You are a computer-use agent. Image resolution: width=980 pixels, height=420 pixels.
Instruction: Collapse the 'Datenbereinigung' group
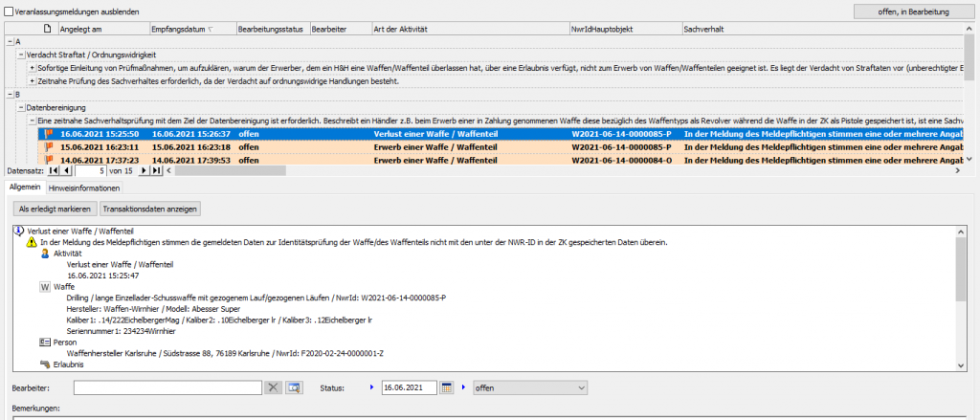pyautogui.click(x=21, y=107)
